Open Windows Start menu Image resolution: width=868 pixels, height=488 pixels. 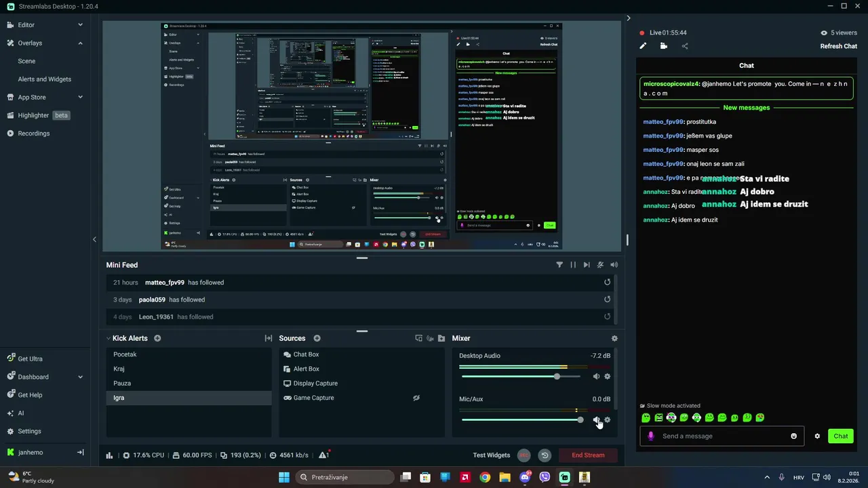[x=284, y=477]
